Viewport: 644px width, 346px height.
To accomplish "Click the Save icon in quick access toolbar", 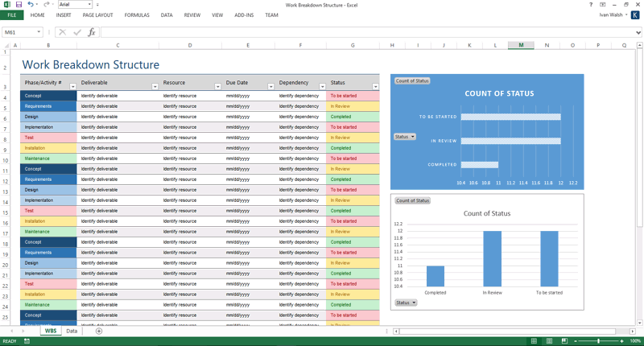I will pyautogui.click(x=18, y=5).
